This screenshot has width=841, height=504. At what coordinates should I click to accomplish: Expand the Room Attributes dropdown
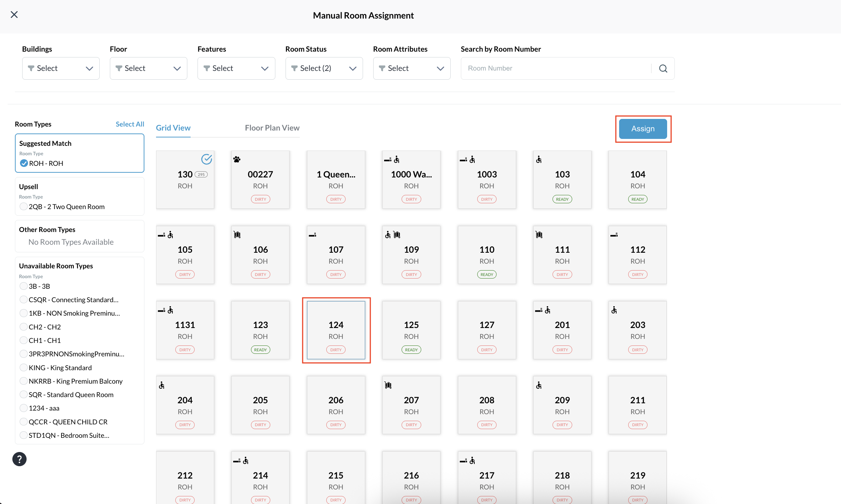(x=412, y=68)
